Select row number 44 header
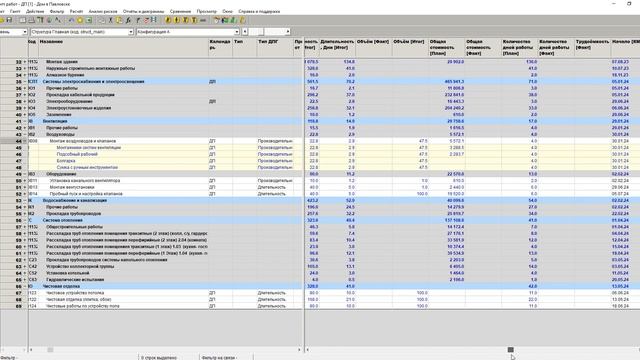 14,141
